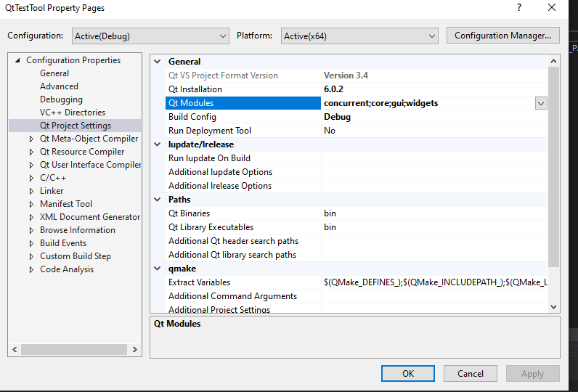This screenshot has width=578, height=392.
Task: Open the Debugging settings page
Action: click(x=61, y=99)
